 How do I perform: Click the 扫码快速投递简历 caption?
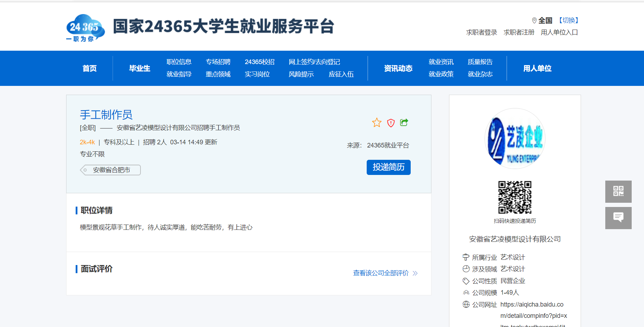pos(515,221)
